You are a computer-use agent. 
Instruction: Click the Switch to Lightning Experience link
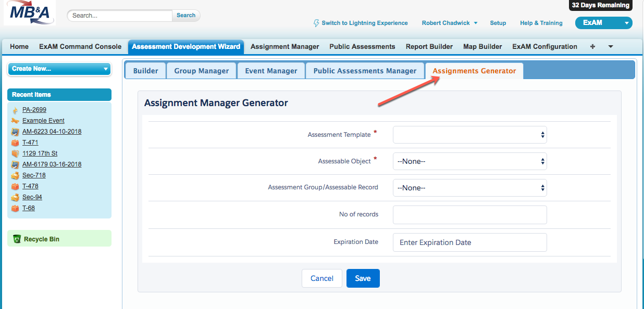click(365, 23)
